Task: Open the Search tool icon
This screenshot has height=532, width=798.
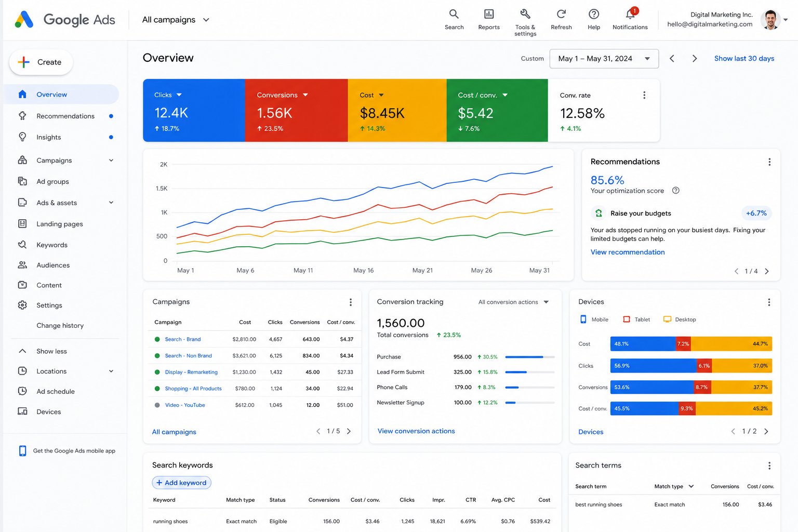Action: tap(454, 14)
